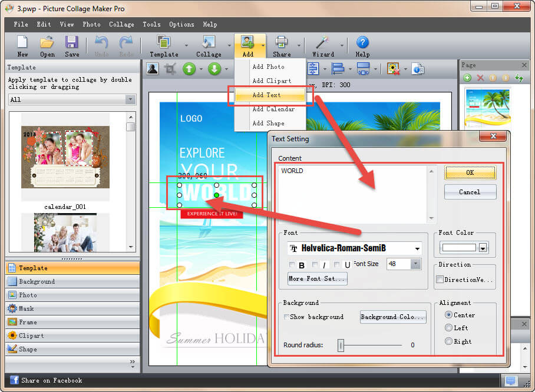The width and height of the screenshot is (535, 392).
Task: Expand the Template toolbar dropdown arrow
Action: click(186, 45)
